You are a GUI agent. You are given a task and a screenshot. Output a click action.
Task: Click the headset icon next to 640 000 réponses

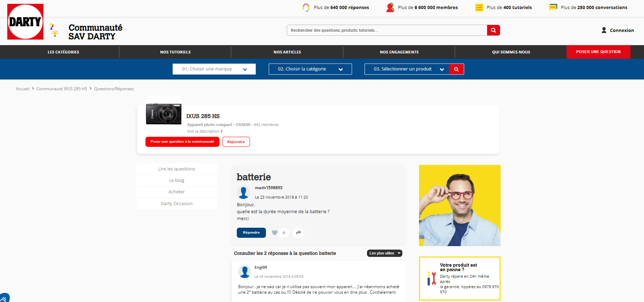click(x=306, y=7)
